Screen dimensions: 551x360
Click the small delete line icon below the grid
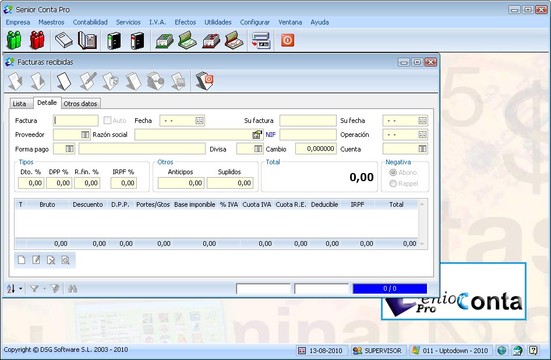point(51,260)
